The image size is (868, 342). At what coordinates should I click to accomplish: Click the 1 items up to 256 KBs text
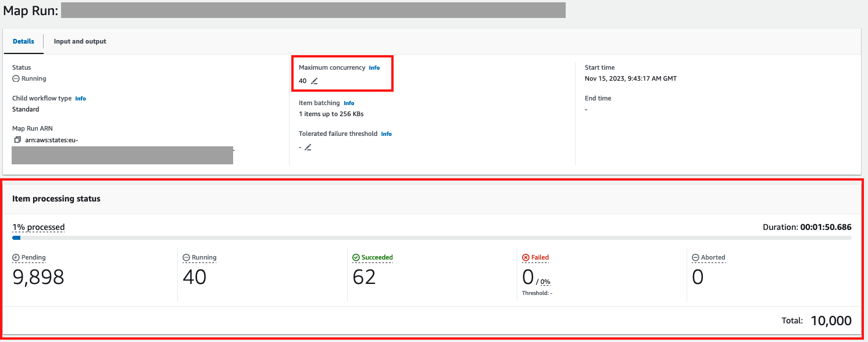(x=331, y=114)
